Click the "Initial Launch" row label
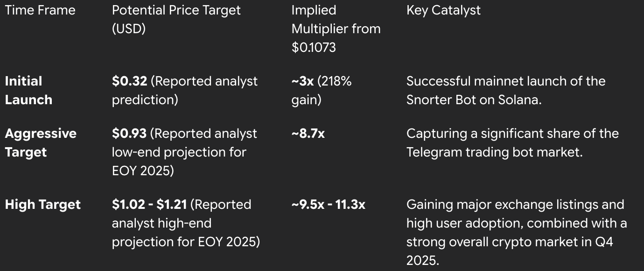The image size is (644, 271). (28, 90)
